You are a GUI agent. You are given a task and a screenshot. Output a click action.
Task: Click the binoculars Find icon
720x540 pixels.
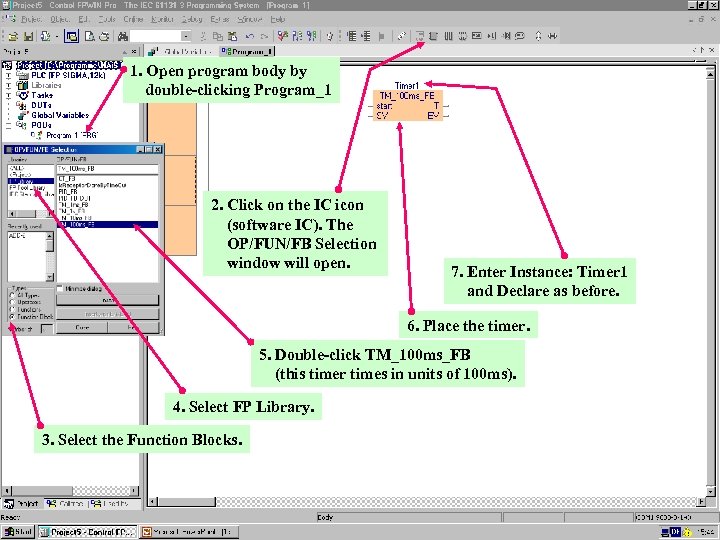pyautogui.click(x=122, y=36)
